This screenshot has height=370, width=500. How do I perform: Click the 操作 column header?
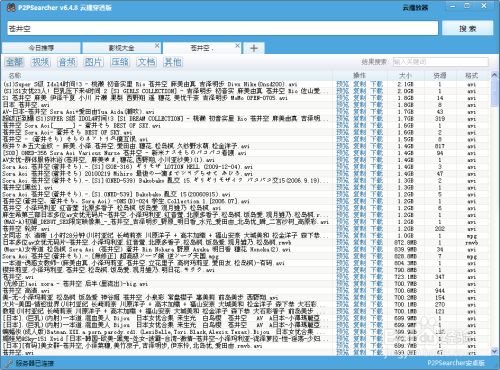coord(360,76)
